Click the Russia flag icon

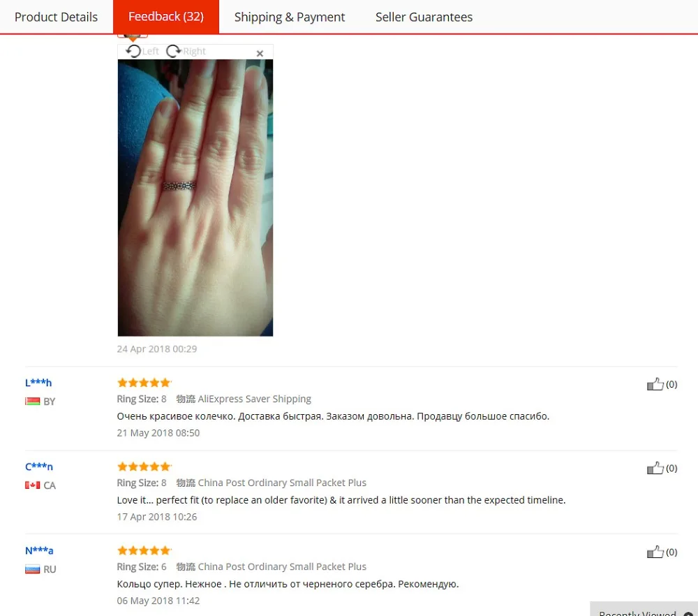33,569
